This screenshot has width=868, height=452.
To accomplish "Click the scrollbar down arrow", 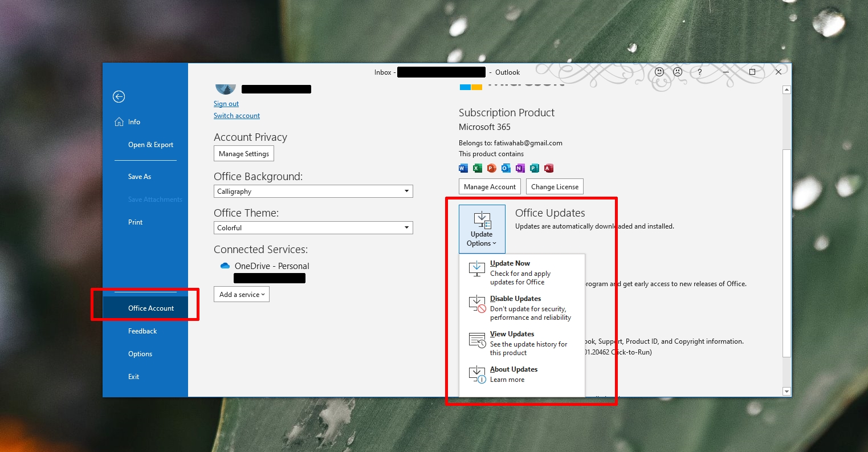I will coord(787,392).
